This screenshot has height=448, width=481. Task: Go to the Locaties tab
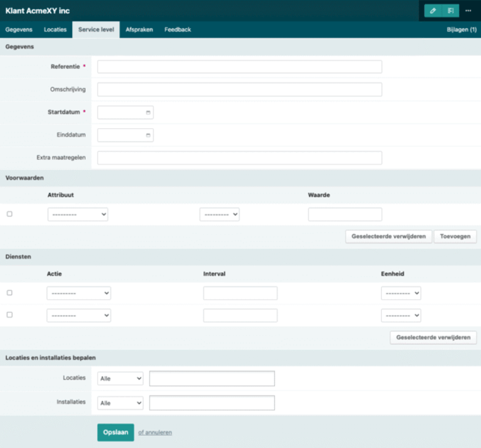coord(55,30)
